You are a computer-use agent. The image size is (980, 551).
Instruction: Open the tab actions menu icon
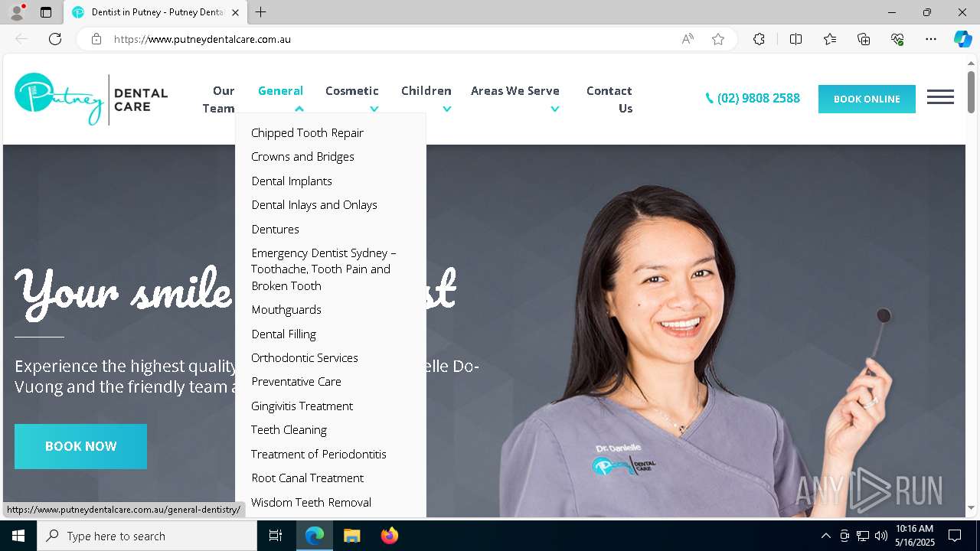tap(46, 12)
